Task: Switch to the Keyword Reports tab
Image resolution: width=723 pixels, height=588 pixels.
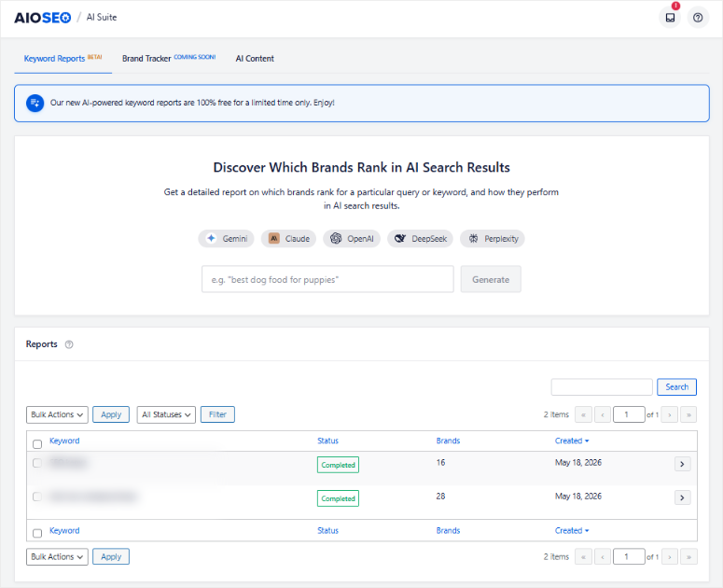Action: click(63, 59)
